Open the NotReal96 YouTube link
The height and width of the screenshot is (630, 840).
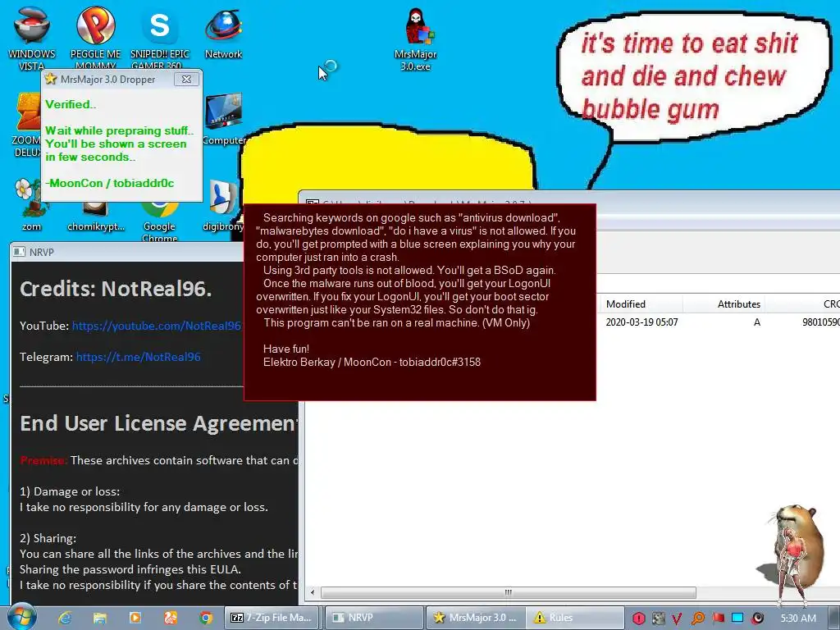tap(157, 326)
